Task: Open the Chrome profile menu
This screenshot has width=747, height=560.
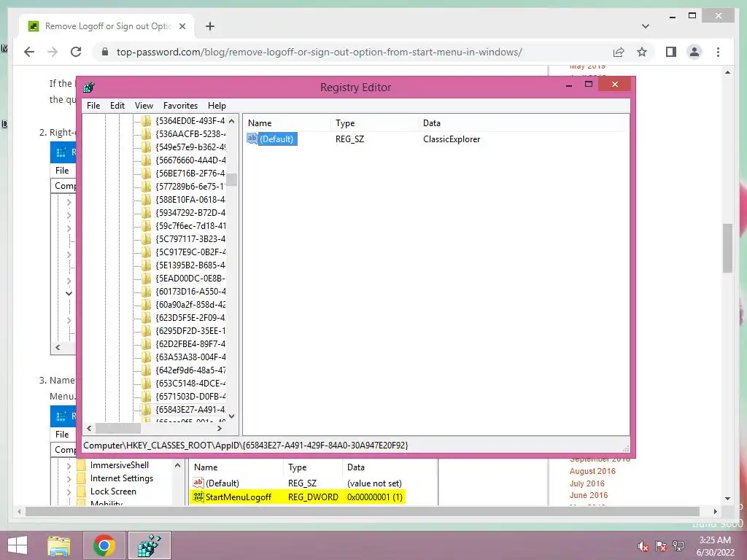Action: point(694,52)
